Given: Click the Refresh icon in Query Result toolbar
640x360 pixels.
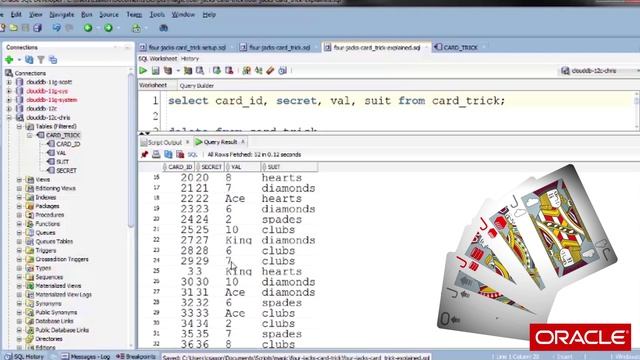Looking at the screenshot, I should pos(168,154).
